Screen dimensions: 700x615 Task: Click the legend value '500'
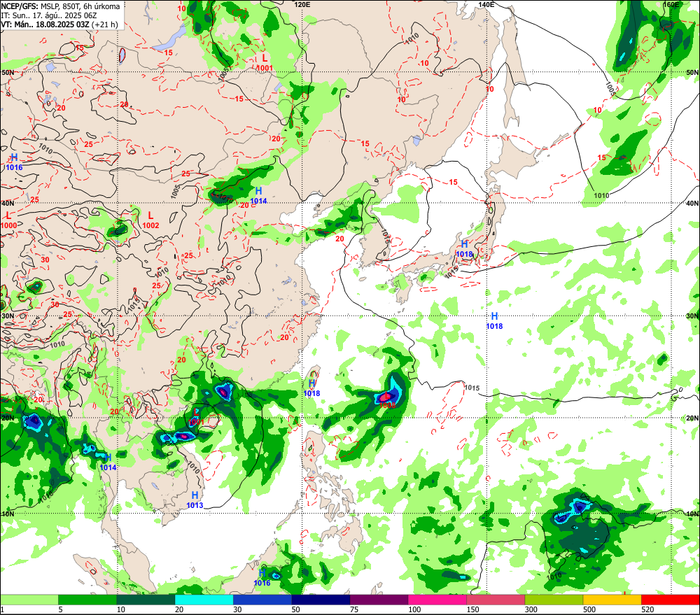click(589, 609)
